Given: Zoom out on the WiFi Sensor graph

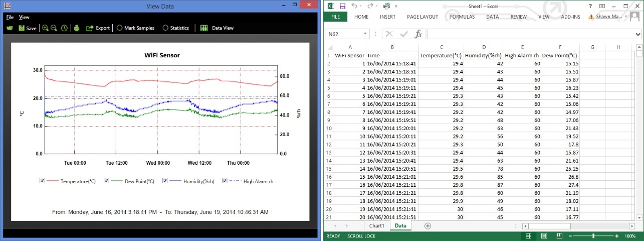Looking at the screenshot, I should [54, 28].
